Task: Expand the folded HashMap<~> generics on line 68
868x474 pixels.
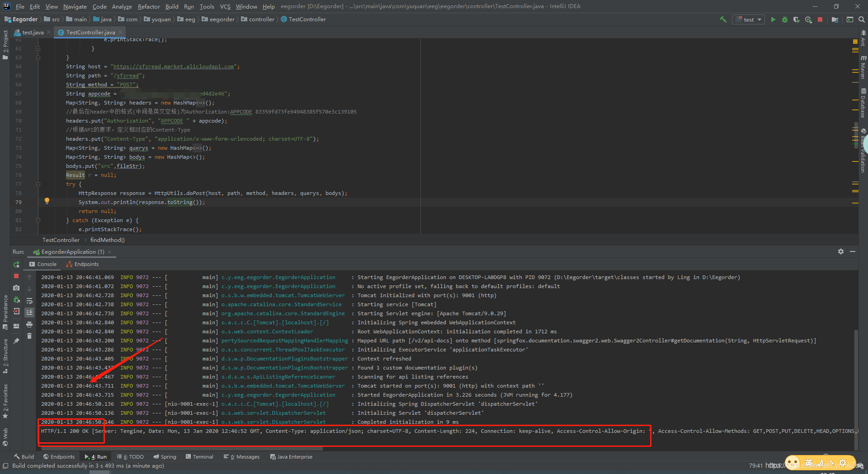Action: coord(200,103)
